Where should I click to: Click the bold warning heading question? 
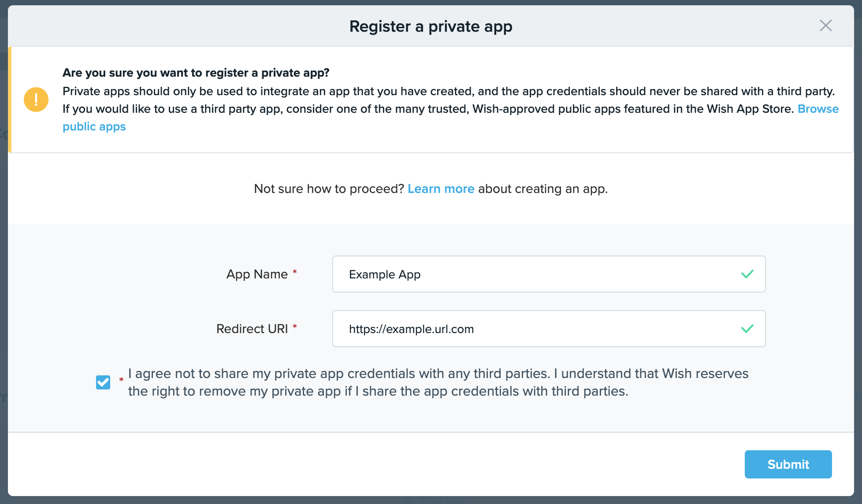196,73
